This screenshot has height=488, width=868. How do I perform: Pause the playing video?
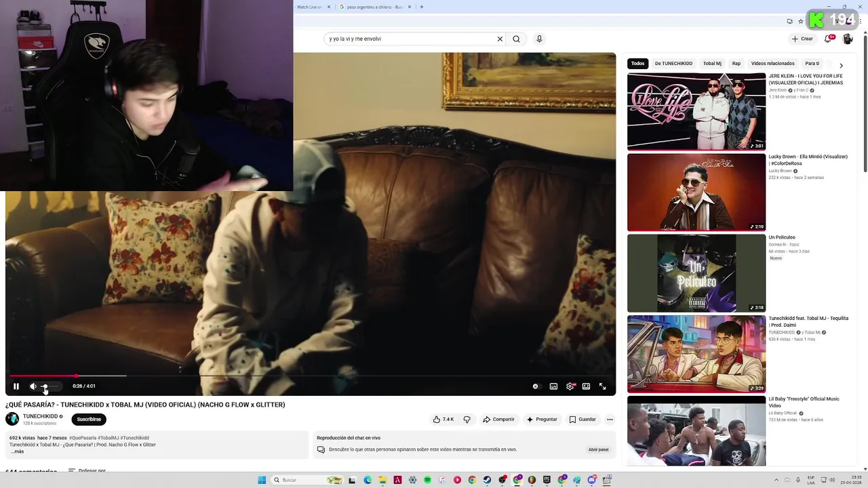click(x=16, y=386)
